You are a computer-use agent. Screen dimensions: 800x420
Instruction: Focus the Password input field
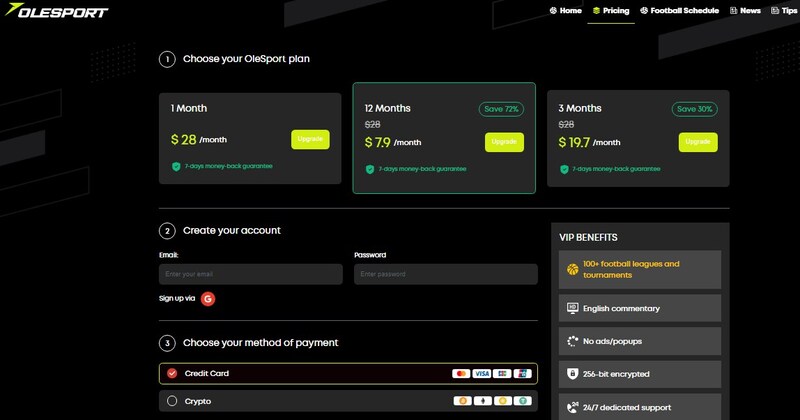(445, 274)
